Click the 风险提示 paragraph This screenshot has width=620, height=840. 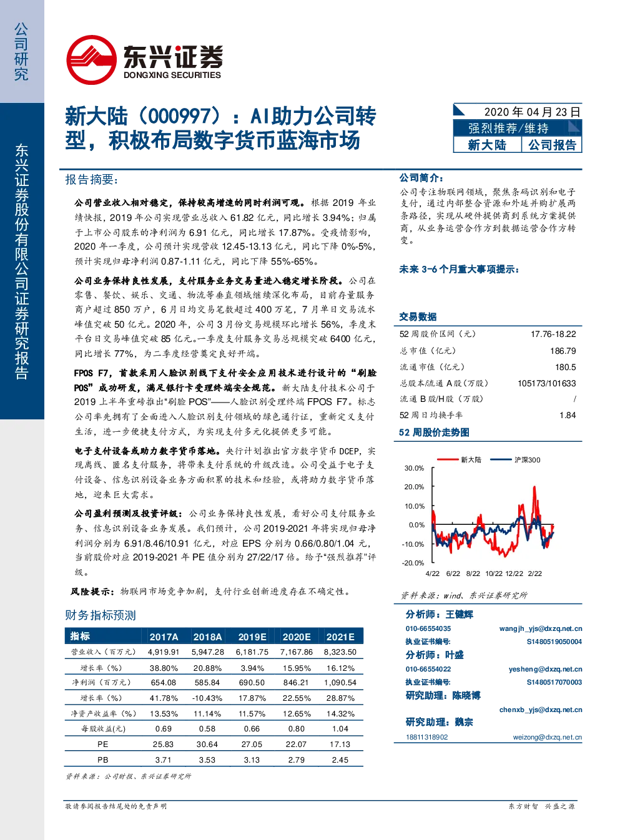coord(212,592)
